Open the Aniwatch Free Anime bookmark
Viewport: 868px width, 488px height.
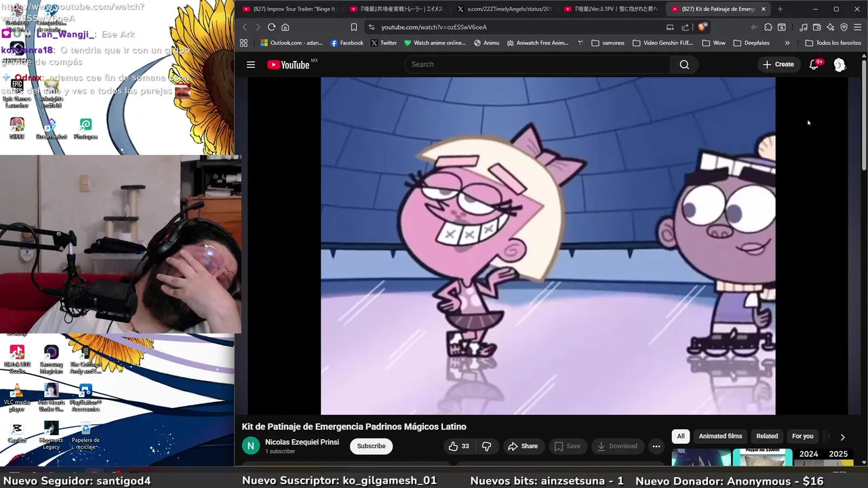pos(538,43)
